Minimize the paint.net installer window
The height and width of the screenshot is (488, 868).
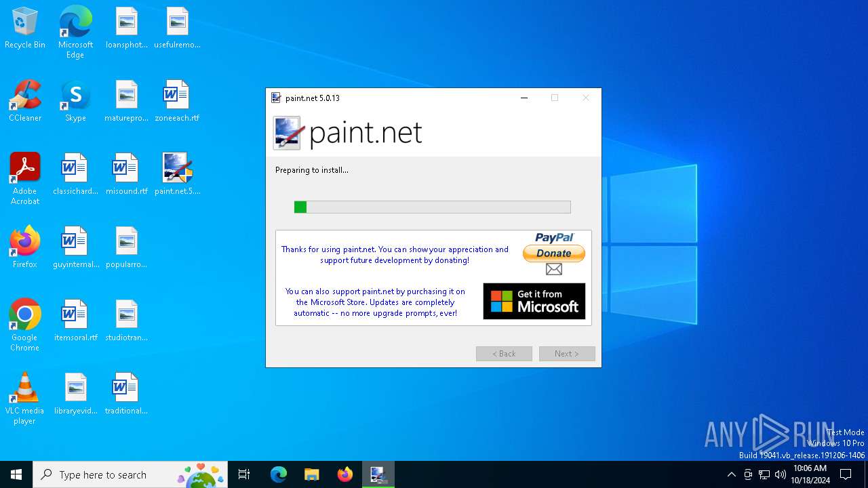click(x=524, y=98)
